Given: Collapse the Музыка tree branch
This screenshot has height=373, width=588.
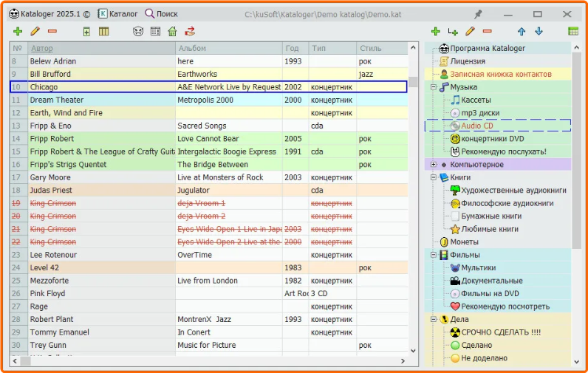Looking at the screenshot, I should pos(434,87).
